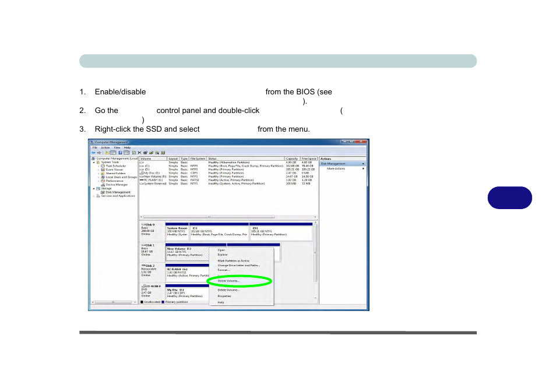Expand the Services and Applications node

coord(93,196)
